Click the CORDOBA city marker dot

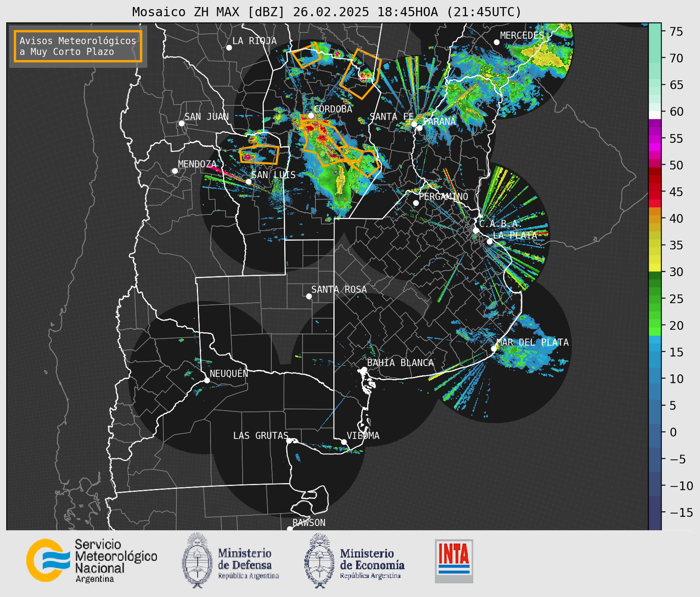[311, 116]
